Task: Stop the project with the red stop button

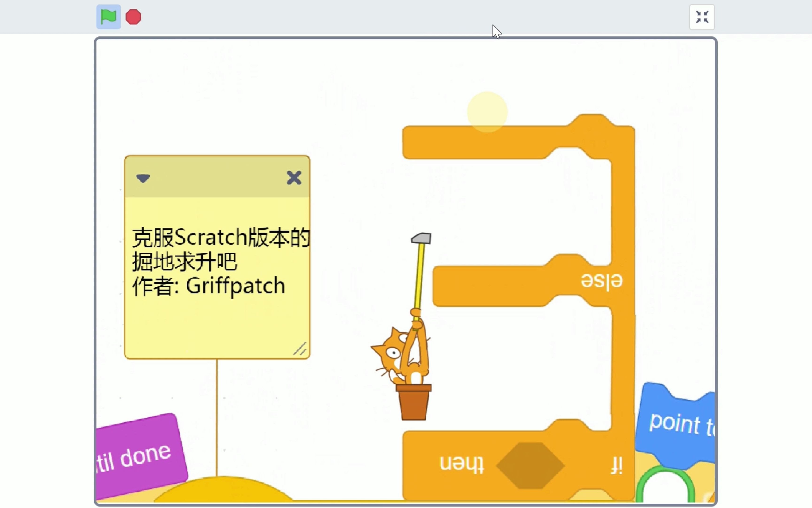Action: click(133, 17)
